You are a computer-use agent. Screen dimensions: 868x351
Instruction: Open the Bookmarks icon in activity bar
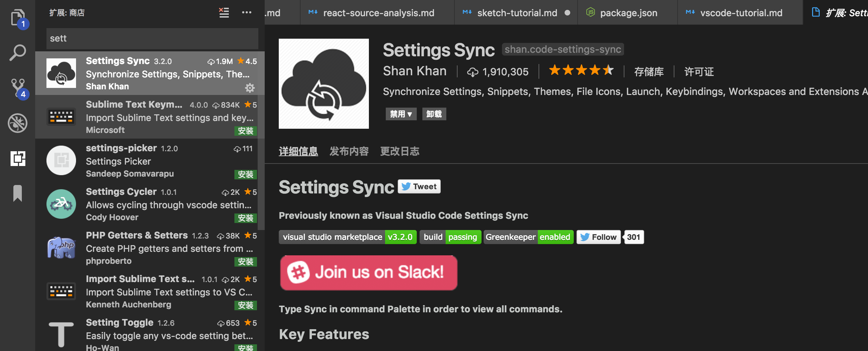point(18,193)
